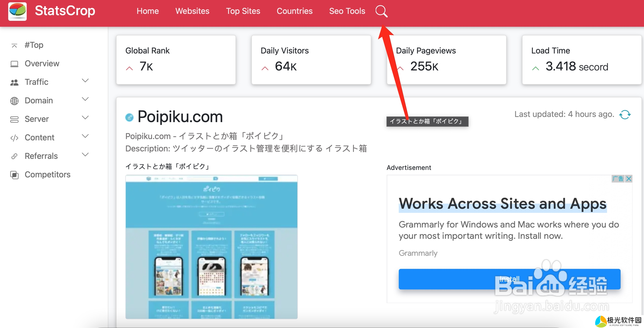Click the Grammarly Install button
Image resolution: width=644 pixels, height=328 pixels.
point(509,279)
